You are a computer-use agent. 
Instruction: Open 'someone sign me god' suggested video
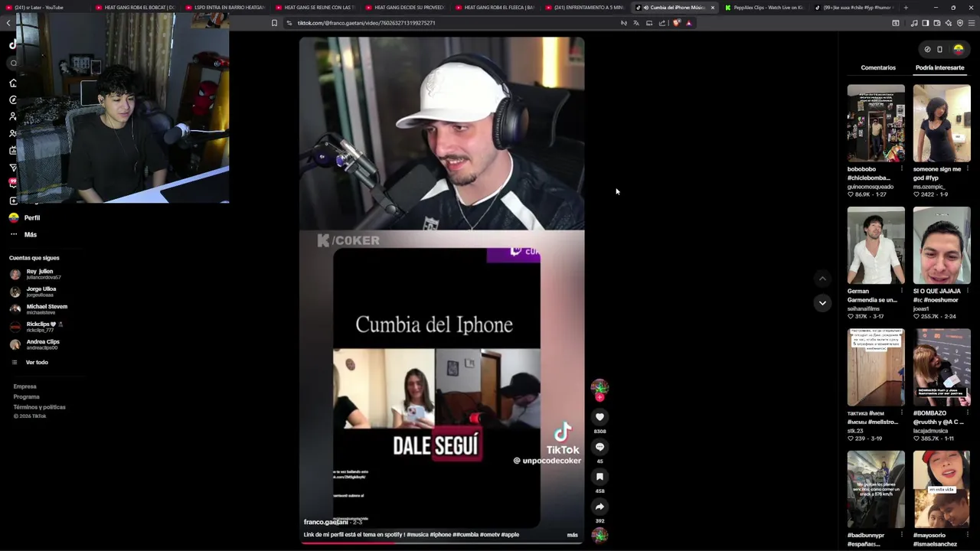click(x=942, y=123)
